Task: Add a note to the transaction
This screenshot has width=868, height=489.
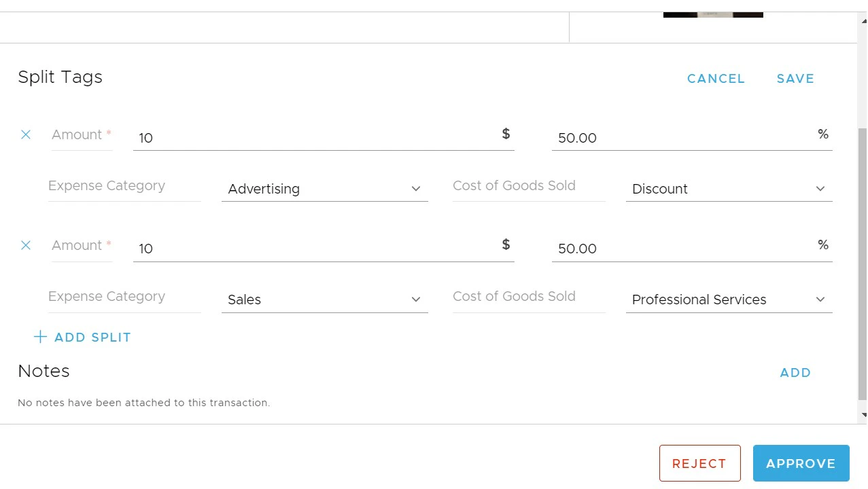Action: 795,372
